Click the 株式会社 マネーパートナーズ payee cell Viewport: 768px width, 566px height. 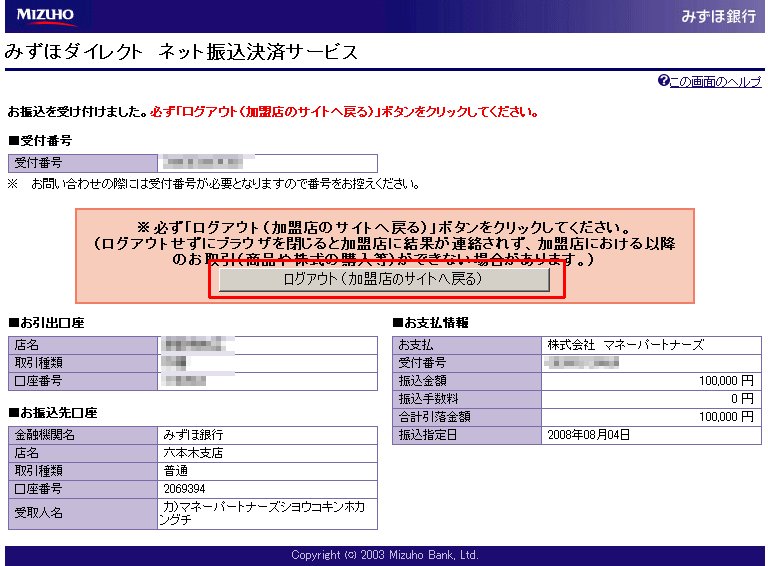(x=651, y=345)
